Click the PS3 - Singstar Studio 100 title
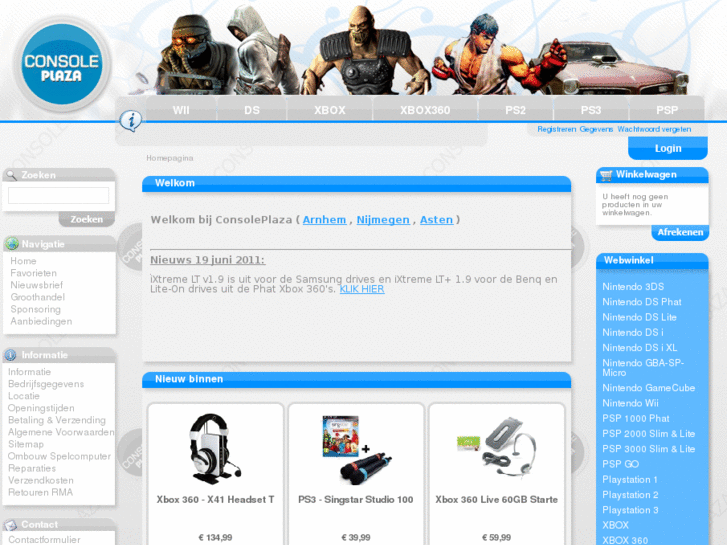727x545 pixels. [x=356, y=500]
